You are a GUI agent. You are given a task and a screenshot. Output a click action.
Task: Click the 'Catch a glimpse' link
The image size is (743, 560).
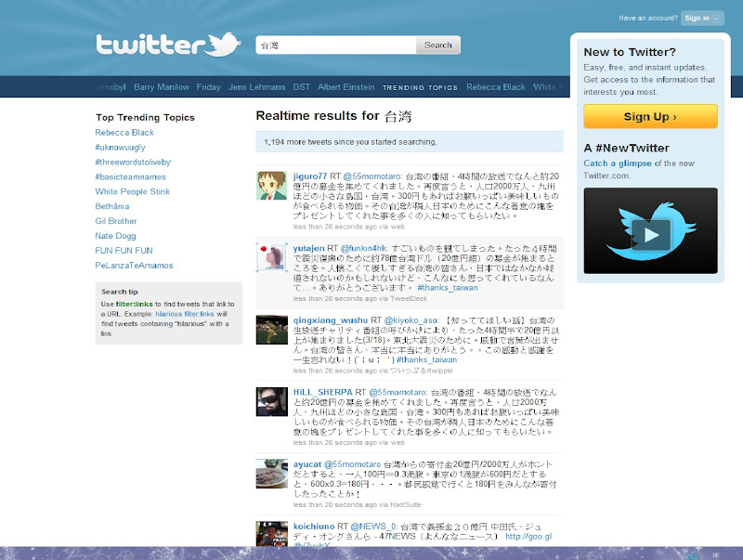[x=618, y=163]
